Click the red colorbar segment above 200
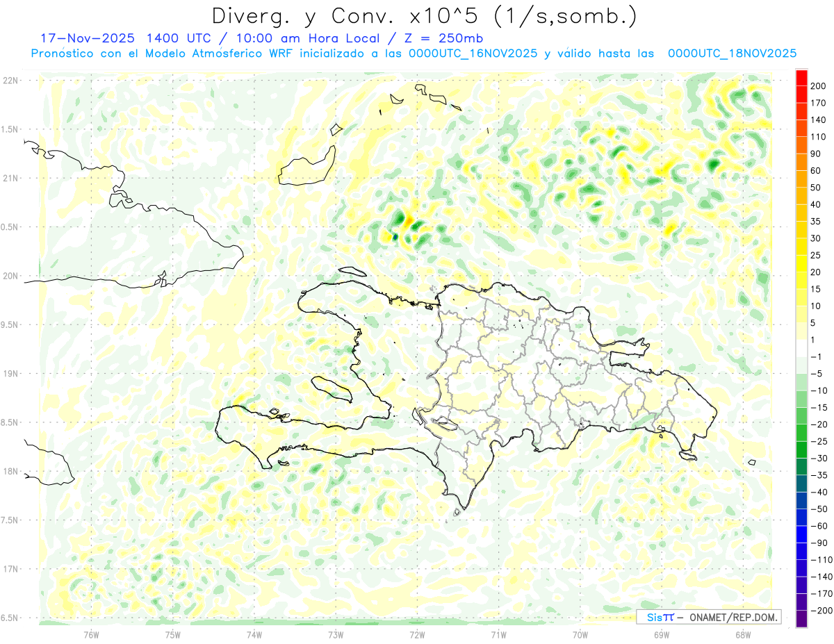The image size is (834, 644). tap(802, 77)
